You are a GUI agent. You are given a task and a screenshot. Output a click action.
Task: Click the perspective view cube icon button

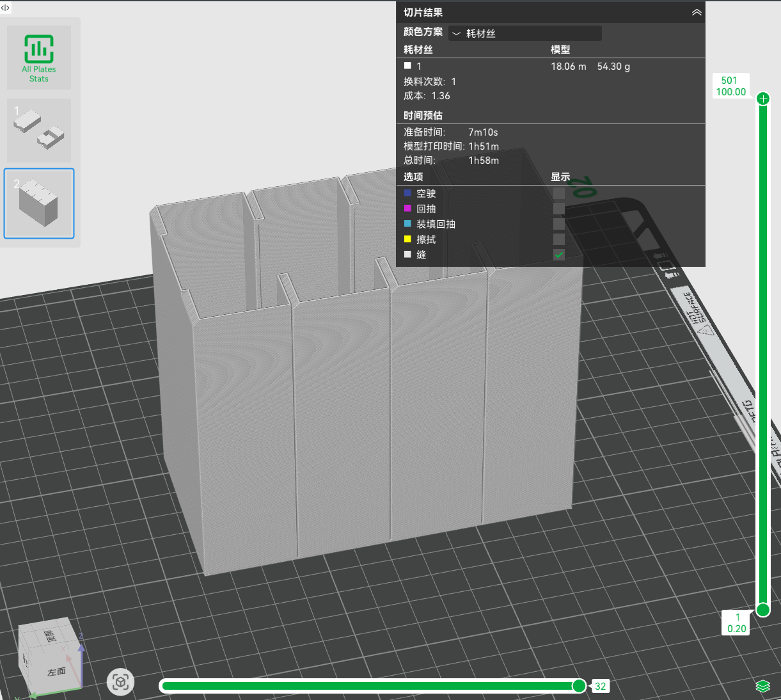point(121,682)
